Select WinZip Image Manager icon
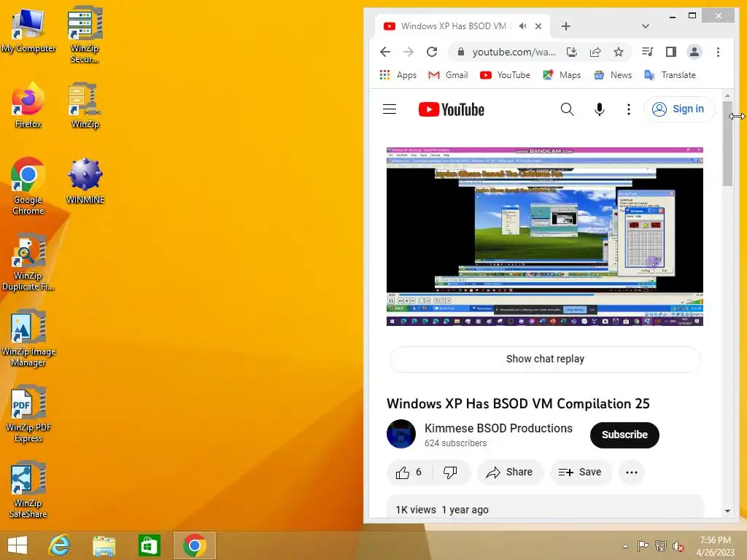 coord(28,338)
